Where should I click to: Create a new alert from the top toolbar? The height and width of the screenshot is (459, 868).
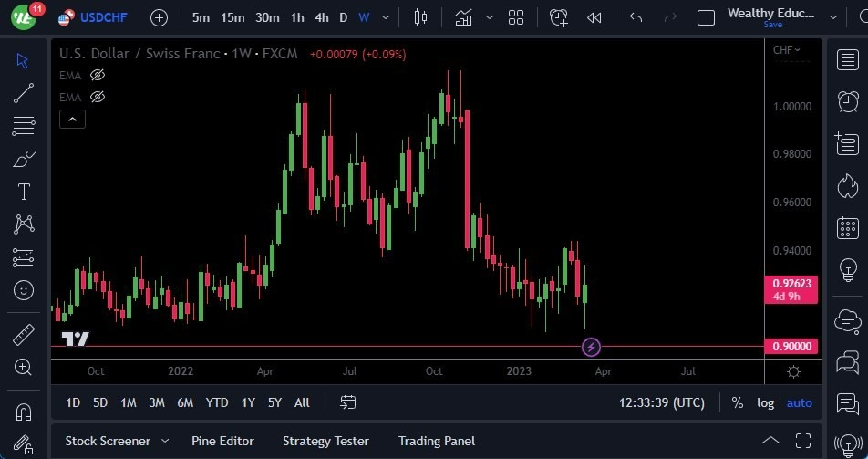tap(559, 17)
